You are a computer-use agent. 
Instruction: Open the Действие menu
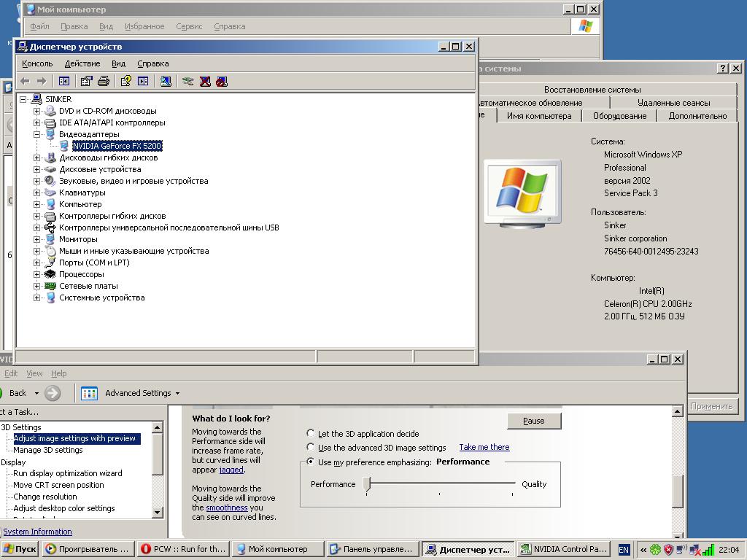pos(82,63)
